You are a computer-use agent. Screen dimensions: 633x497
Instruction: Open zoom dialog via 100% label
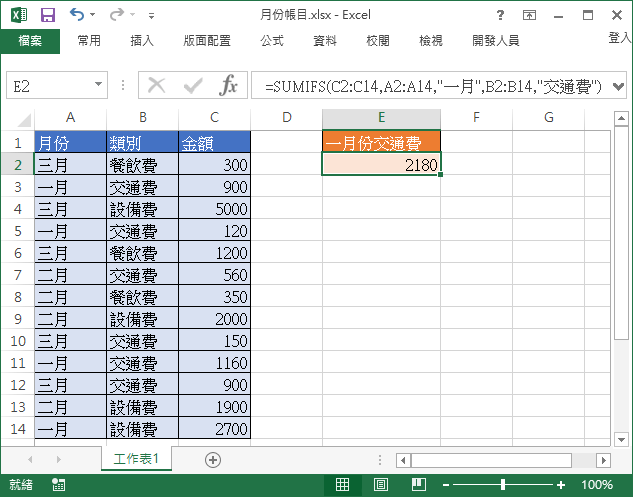coord(597,484)
